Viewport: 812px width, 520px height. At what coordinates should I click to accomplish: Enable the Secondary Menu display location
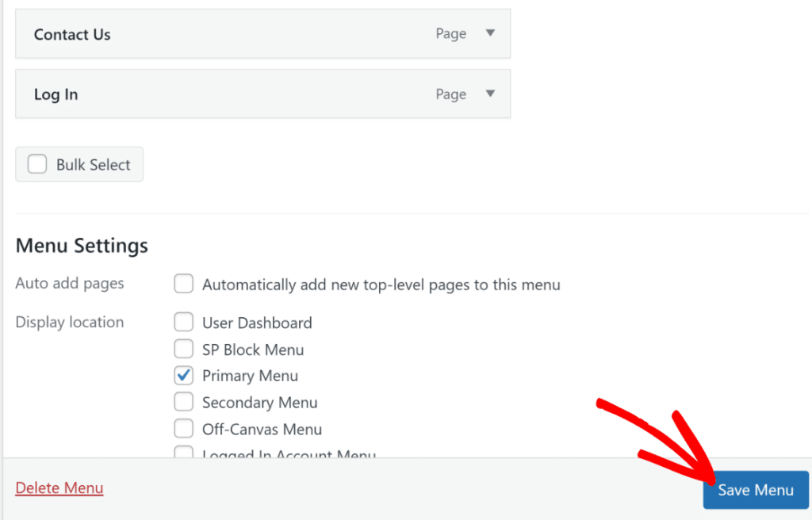(x=183, y=402)
